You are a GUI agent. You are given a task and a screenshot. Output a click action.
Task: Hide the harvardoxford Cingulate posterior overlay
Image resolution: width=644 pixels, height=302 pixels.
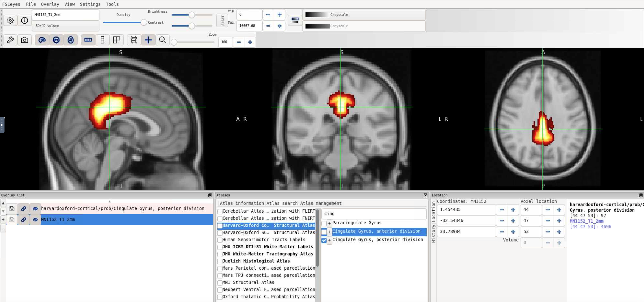[x=35, y=208]
